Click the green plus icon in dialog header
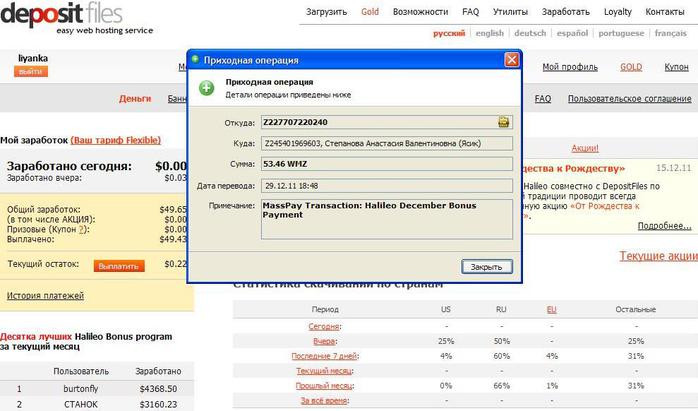 point(206,88)
